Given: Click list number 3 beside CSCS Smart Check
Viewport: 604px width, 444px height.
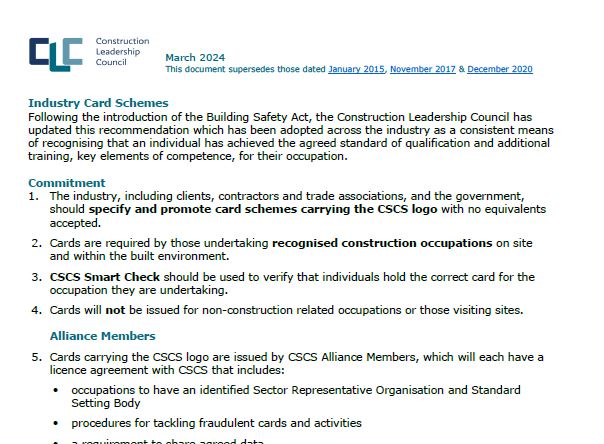Looking at the screenshot, I should pyautogui.click(x=33, y=277).
